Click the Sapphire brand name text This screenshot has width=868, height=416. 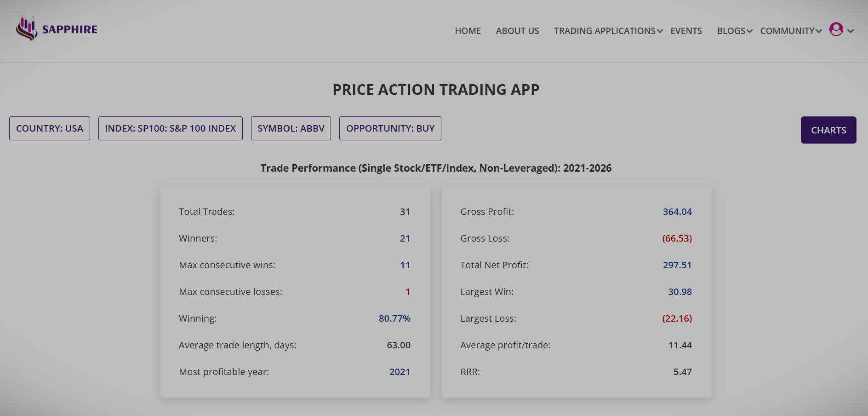tap(70, 29)
